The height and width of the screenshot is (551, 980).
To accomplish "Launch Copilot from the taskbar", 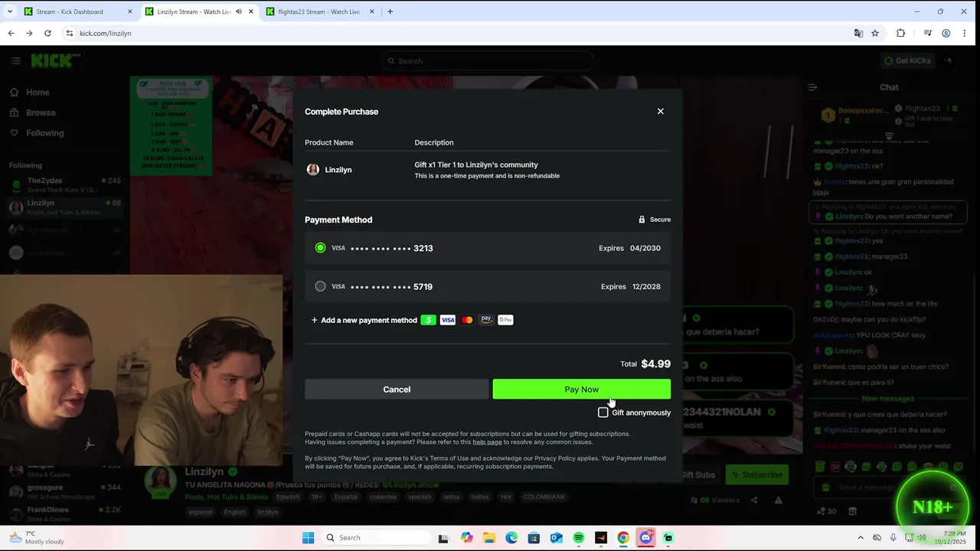I will (x=467, y=537).
